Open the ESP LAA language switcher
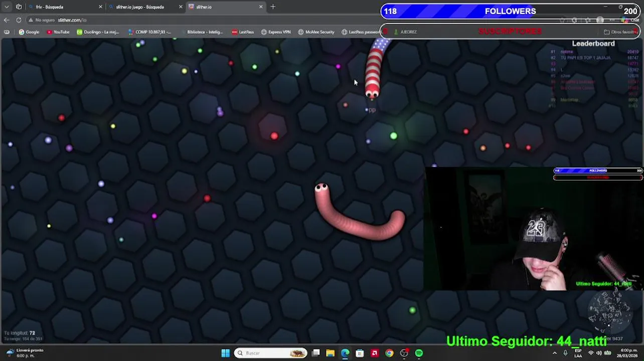This screenshot has height=361, width=644. pyautogui.click(x=578, y=353)
